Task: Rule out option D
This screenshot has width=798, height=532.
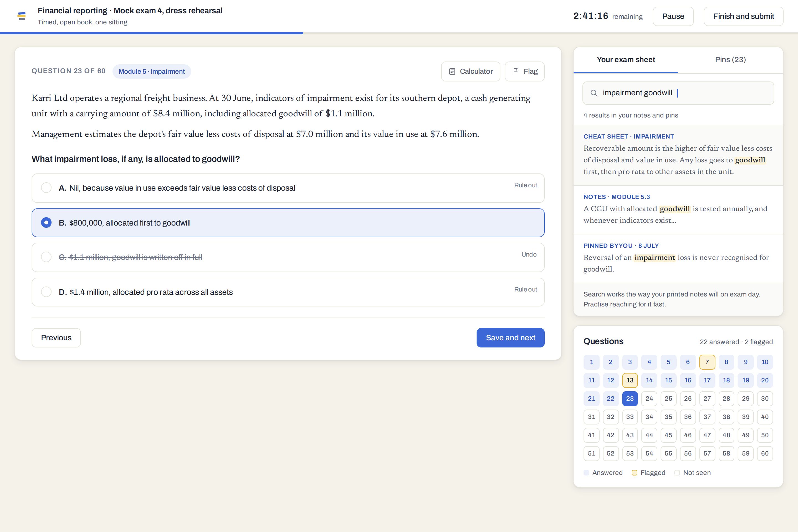Action: [x=526, y=289]
